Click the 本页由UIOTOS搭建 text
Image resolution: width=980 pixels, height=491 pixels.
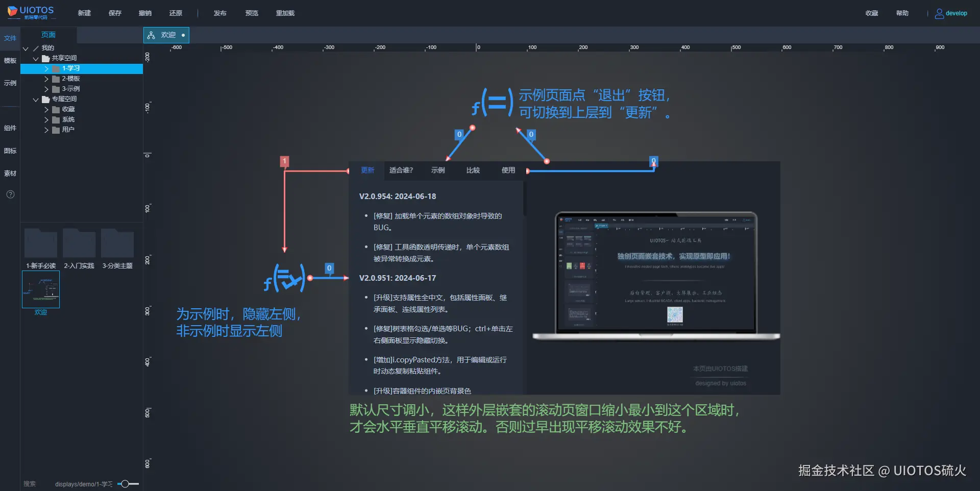pos(720,369)
